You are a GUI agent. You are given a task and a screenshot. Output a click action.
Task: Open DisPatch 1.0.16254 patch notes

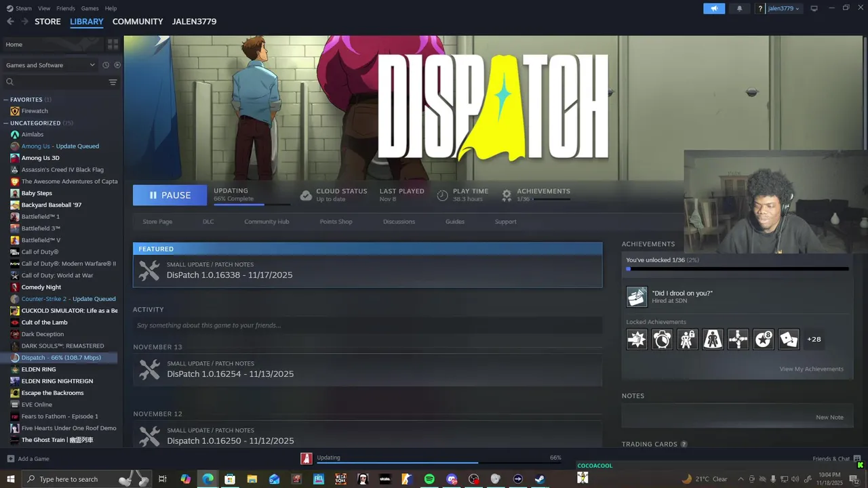click(368, 369)
